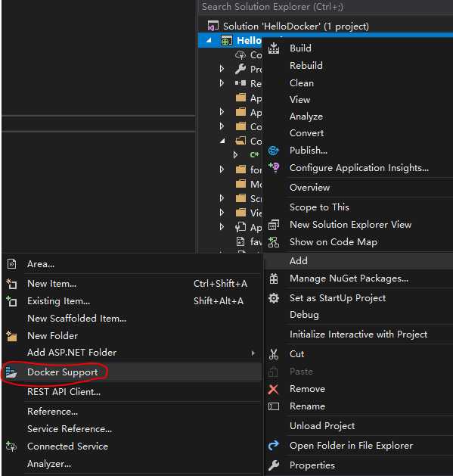Select Rebuild from the context menu
Image resolution: width=453 pixels, height=476 pixels.
pyautogui.click(x=306, y=66)
